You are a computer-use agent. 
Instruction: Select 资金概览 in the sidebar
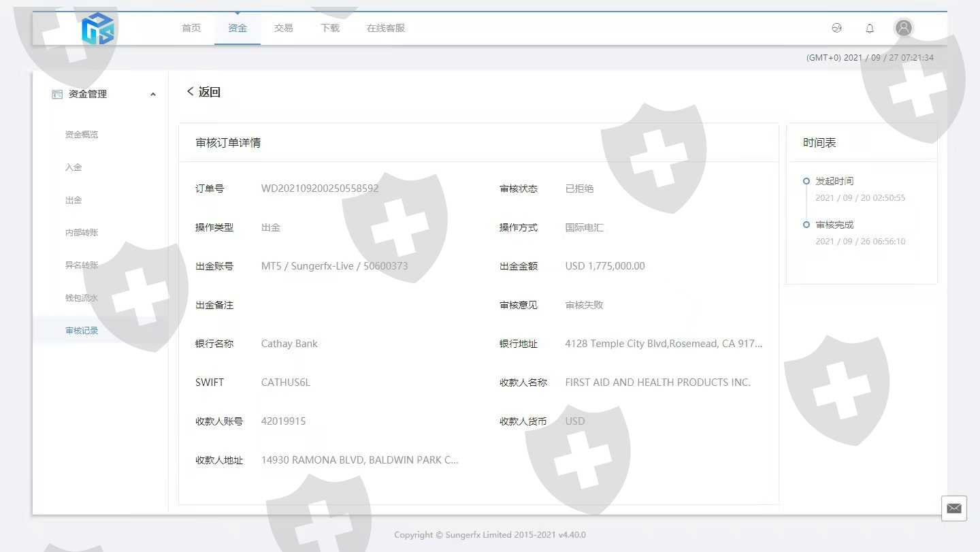click(x=82, y=135)
